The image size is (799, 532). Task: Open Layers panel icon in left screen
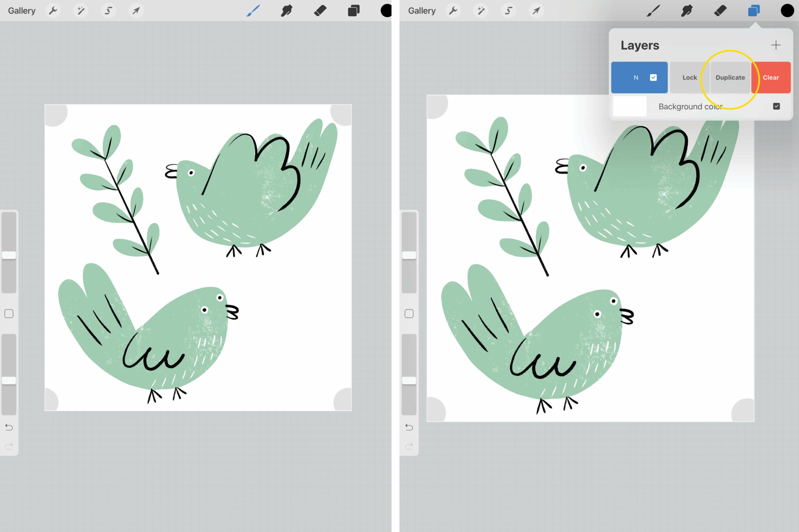coord(354,11)
